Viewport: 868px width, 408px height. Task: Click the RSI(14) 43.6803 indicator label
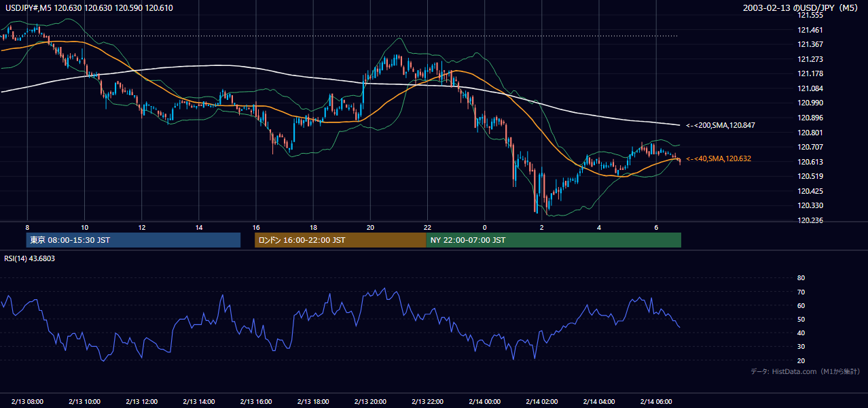[x=30, y=258]
